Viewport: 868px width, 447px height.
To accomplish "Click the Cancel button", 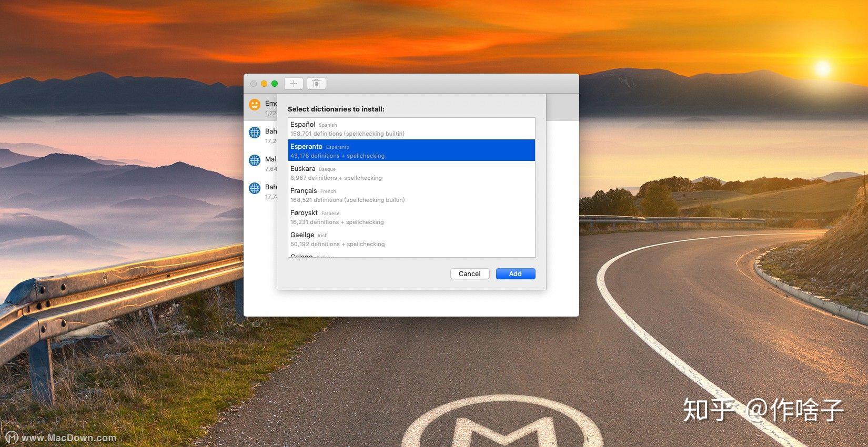I will pyautogui.click(x=470, y=273).
